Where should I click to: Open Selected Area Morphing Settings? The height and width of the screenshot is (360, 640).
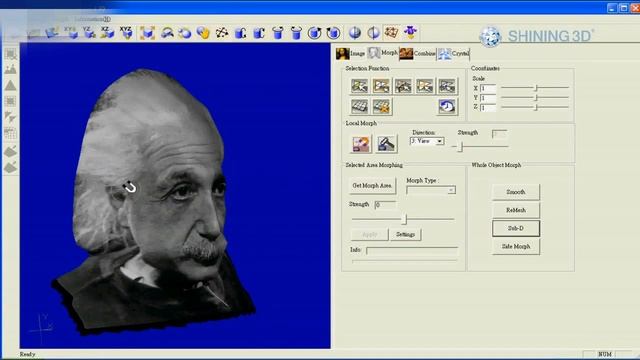coord(405,234)
